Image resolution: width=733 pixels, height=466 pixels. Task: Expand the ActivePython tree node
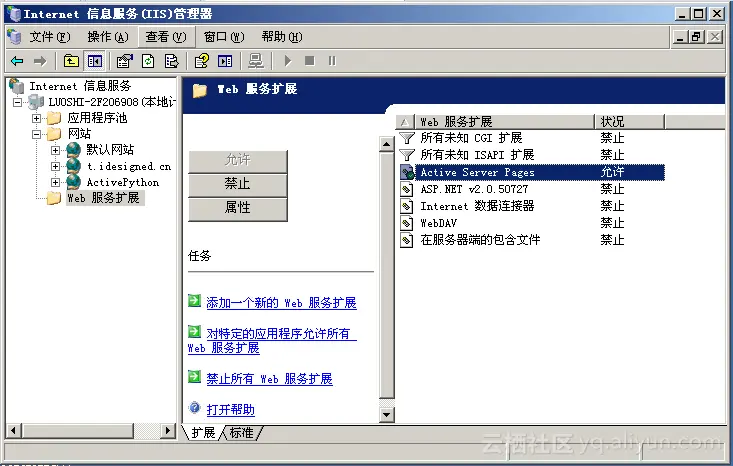coord(55,182)
